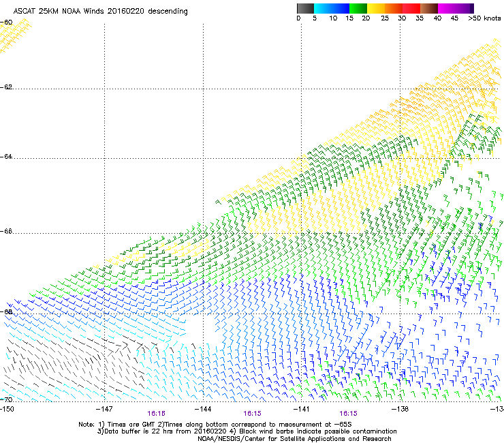Click the purple time label between -144 and -141

point(252,414)
